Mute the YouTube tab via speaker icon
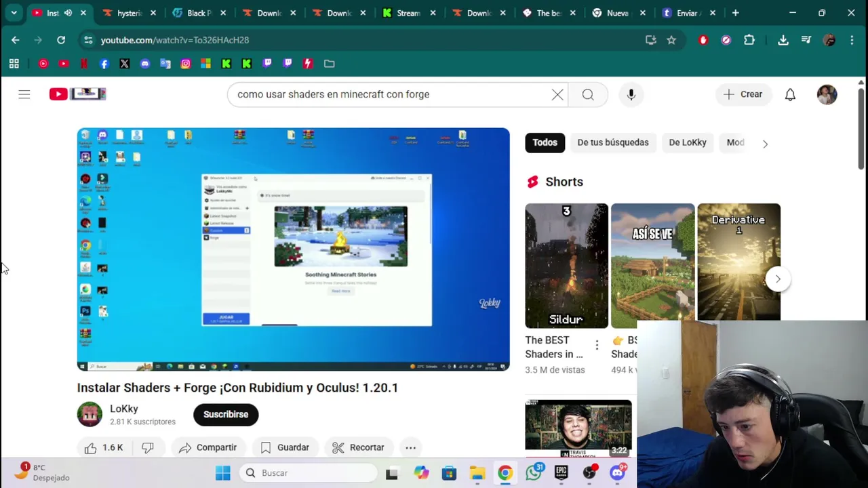The height and width of the screenshot is (488, 868). pyautogui.click(x=68, y=13)
